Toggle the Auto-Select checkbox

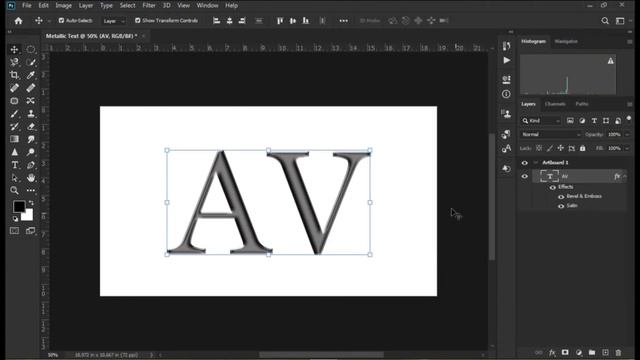(x=61, y=20)
